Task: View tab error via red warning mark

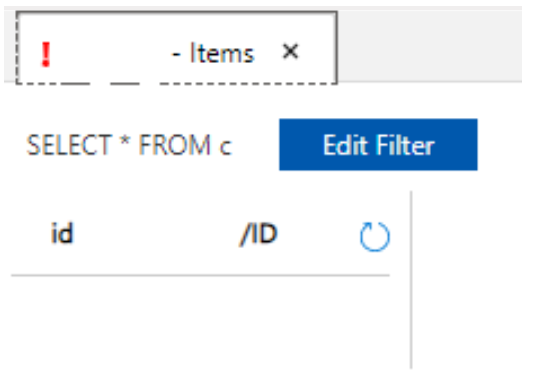Action: pyautogui.click(x=46, y=54)
